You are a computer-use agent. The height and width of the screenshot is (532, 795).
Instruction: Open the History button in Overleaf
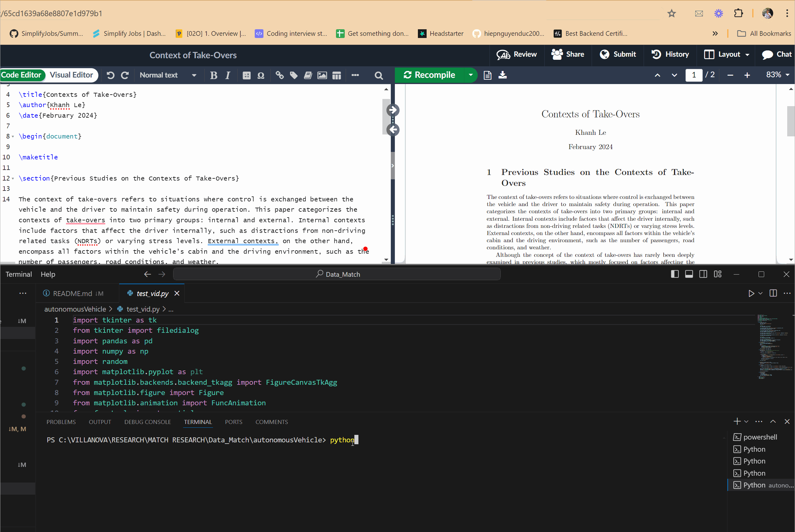(670, 54)
